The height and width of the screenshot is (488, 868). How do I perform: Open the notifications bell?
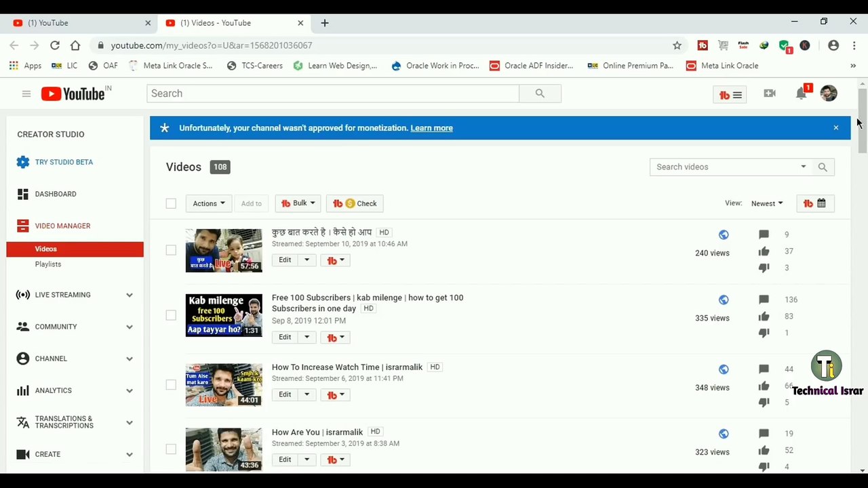pyautogui.click(x=802, y=94)
